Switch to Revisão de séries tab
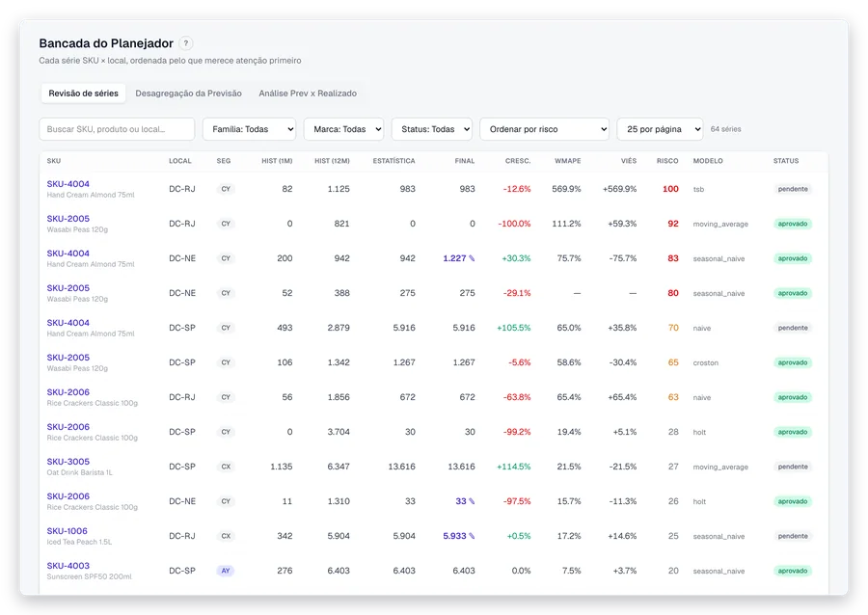 click(x=83, y=94)
